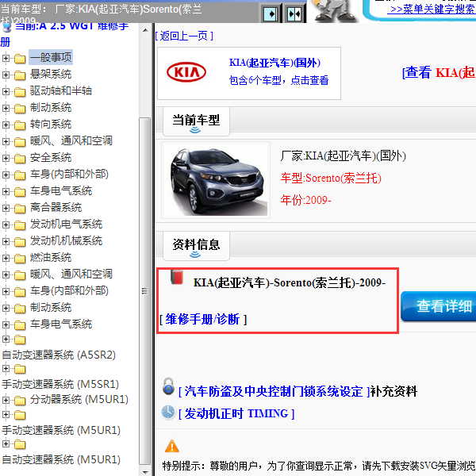
Task: Select 发动机机械系统 tree entry
Action: click(66, 241)
